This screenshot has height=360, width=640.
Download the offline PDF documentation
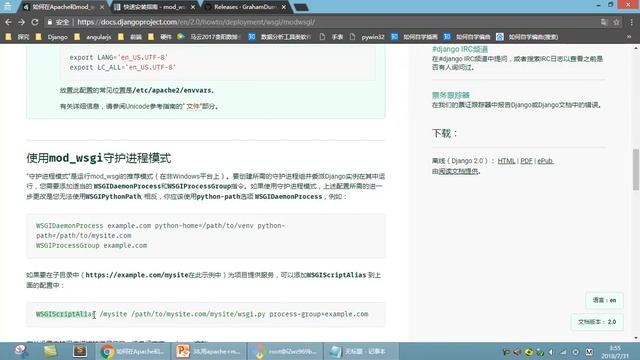coord(527,161)
